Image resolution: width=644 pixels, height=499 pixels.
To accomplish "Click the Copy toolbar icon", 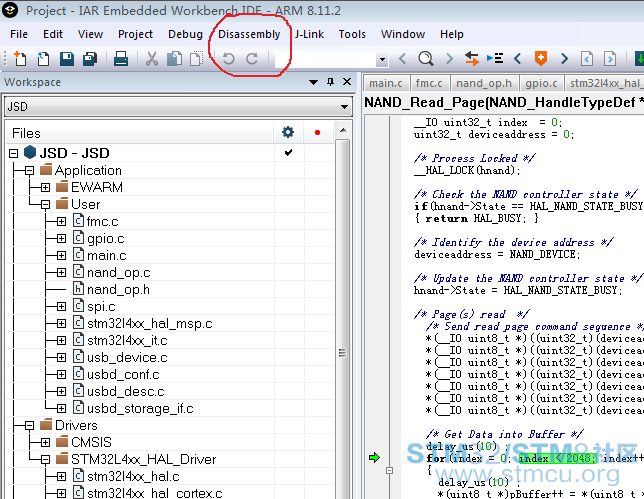I will point(175,59).
